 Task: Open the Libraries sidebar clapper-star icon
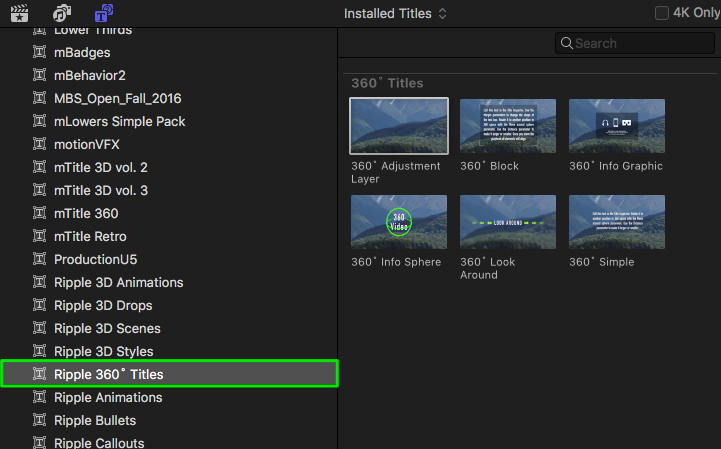pos(19,13)
